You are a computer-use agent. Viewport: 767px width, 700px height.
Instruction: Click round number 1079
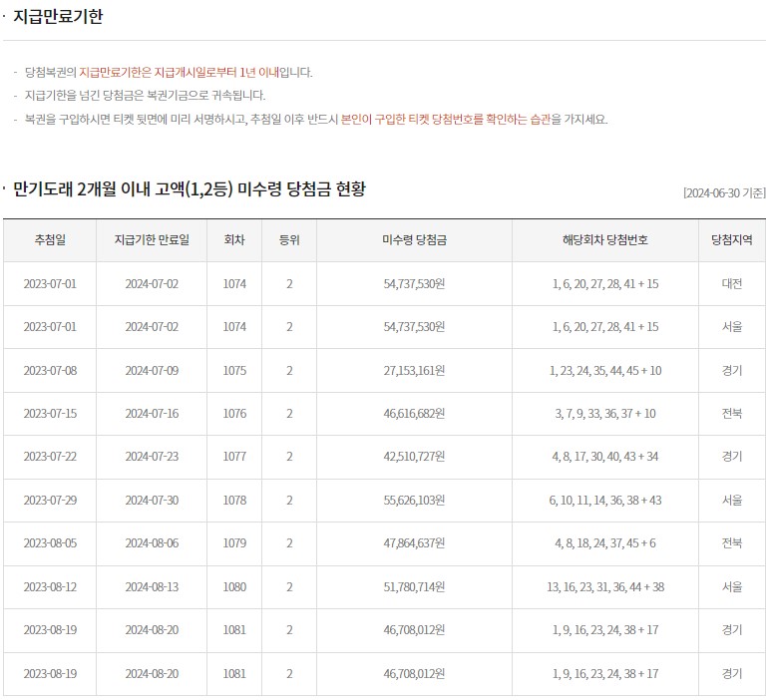coord(234,543)
